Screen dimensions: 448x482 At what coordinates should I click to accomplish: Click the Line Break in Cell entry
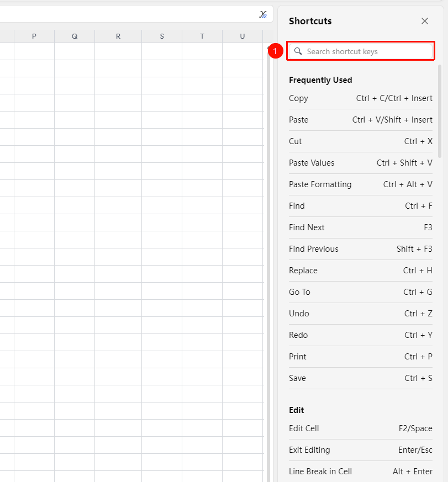point(361,472)
